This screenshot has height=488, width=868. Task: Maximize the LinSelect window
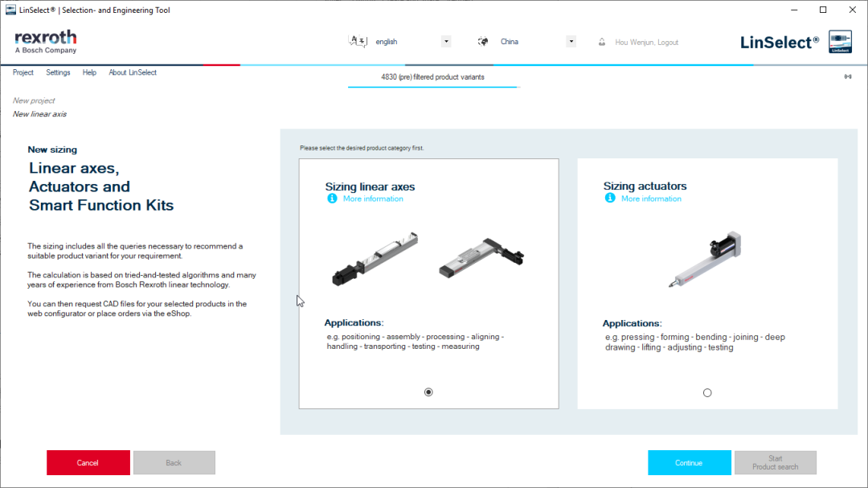click(823, 10)
